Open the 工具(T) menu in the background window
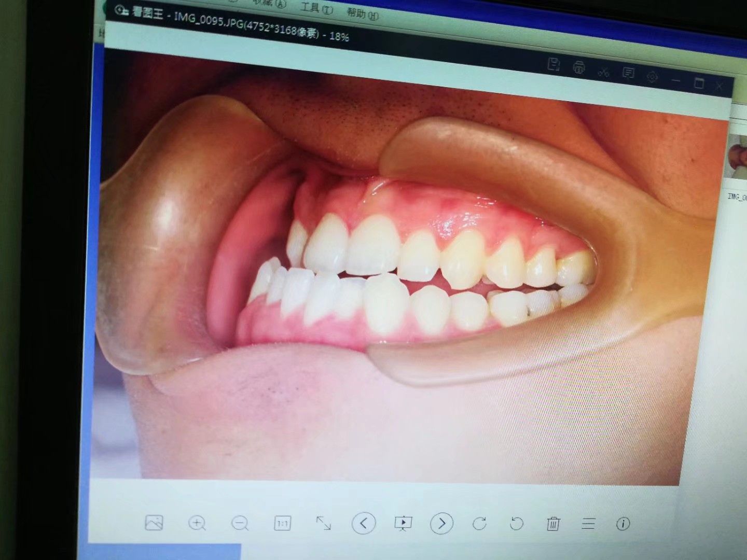The width and height of the screenshot is (747, 560). pyautogui.click(x=316, y=8)
